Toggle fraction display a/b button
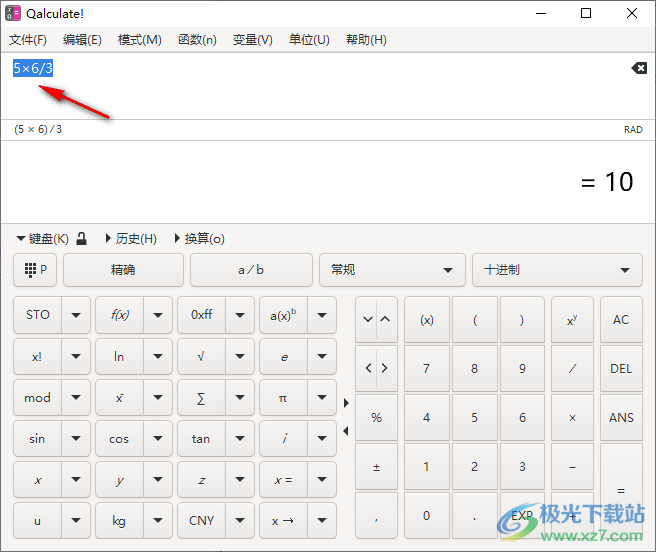This screenshot has height=552, width=656. (251, 270)
